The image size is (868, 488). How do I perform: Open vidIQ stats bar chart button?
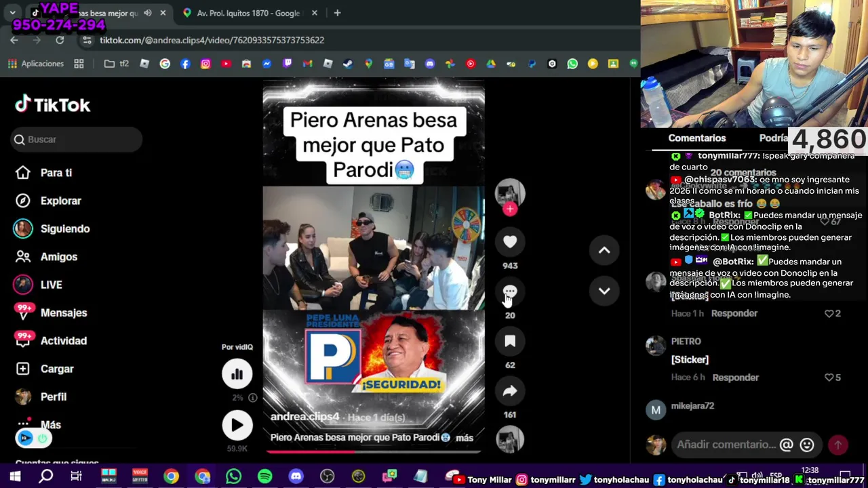[237, 373]
